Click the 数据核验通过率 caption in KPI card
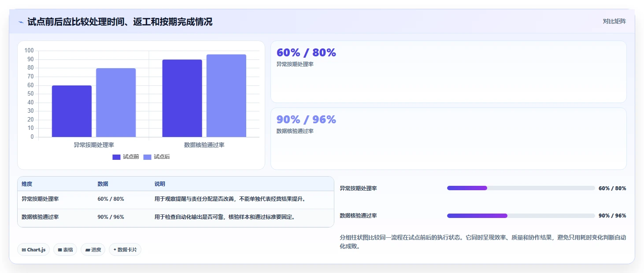 click(295, 131)
